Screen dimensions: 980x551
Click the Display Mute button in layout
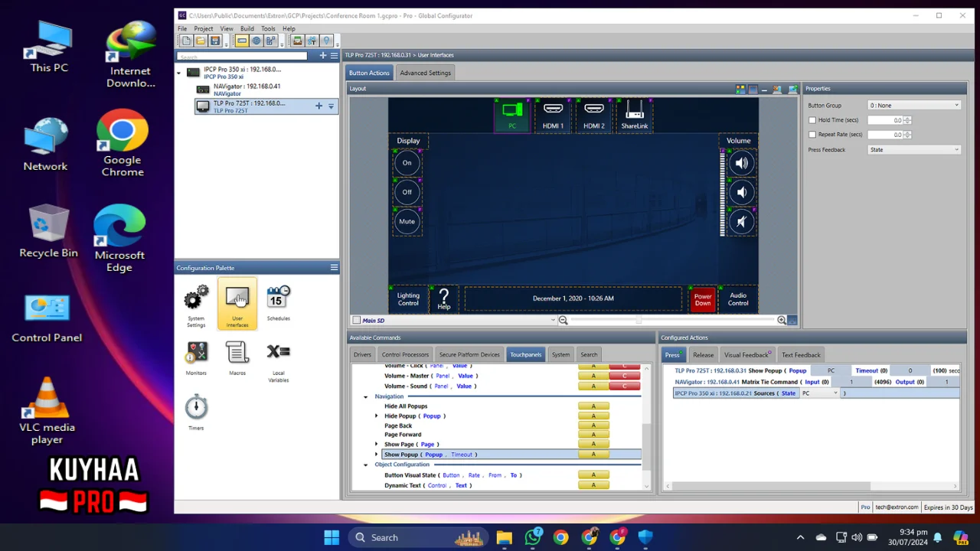[407, 222]
